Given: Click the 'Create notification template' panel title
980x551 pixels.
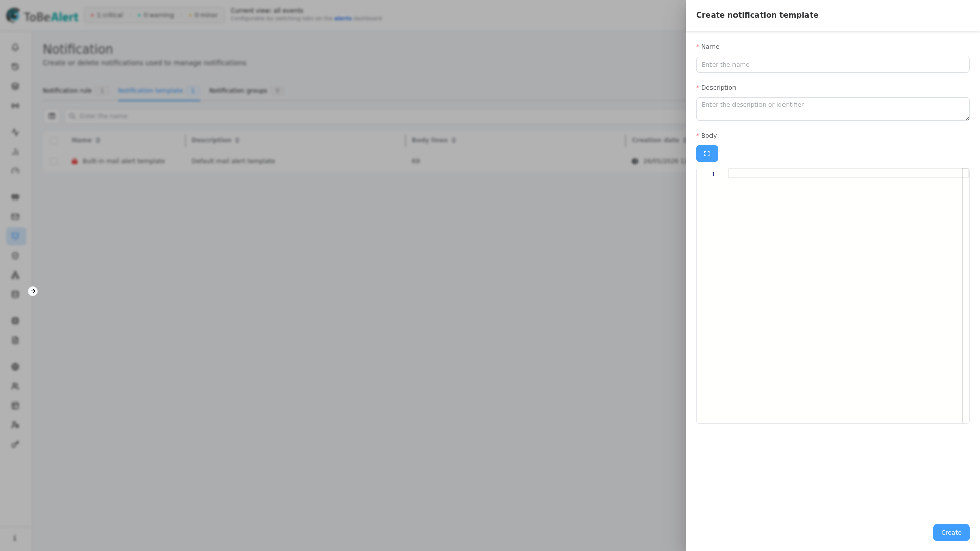Looking at the screenshot, I should click(757, 15).
